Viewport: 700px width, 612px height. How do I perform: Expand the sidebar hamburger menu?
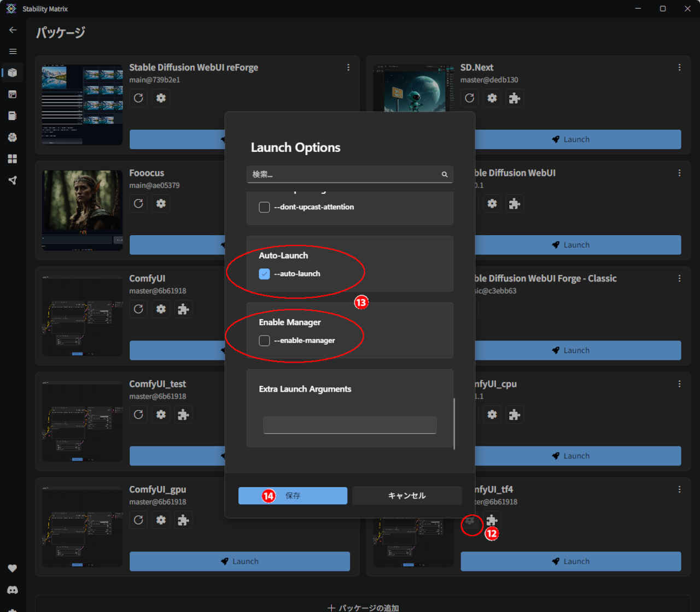point(13,51)
